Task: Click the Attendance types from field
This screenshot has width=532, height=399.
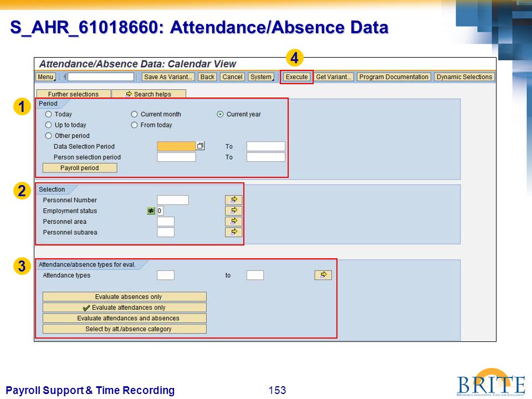Action: (166, 275)
